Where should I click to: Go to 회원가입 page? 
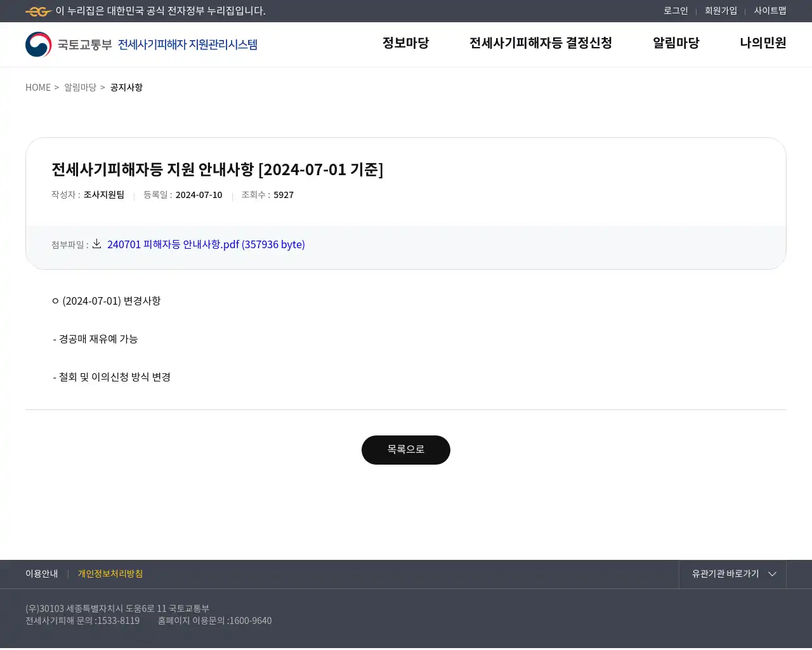click(721, 11)
